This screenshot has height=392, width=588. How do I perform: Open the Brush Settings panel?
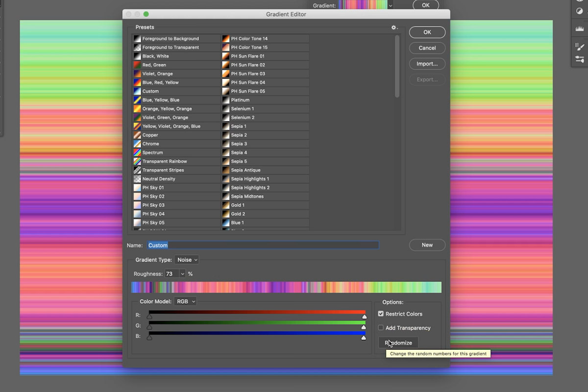[580, 47]
